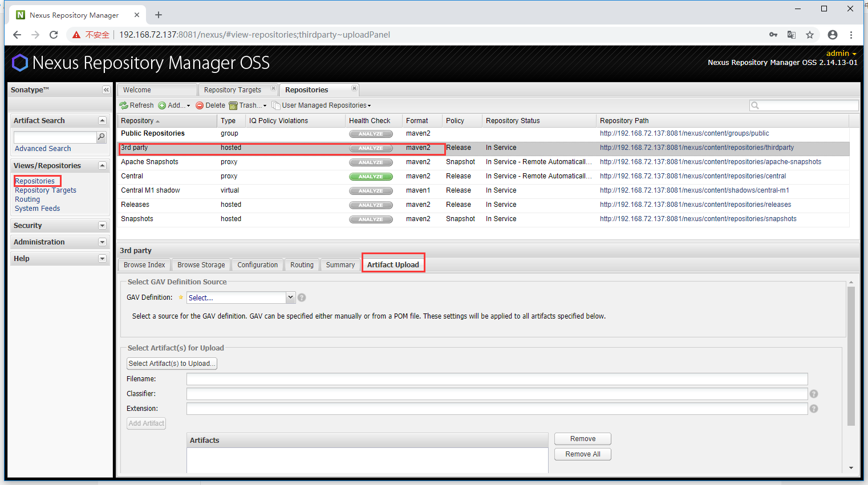Open User Managed Repositories dropdown

[321, 105]
